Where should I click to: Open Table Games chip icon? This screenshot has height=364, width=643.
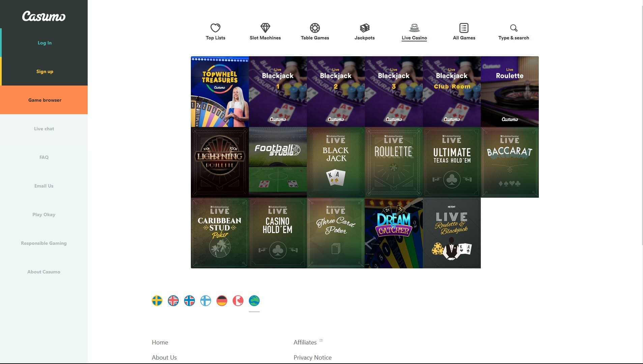click(315, 28)
